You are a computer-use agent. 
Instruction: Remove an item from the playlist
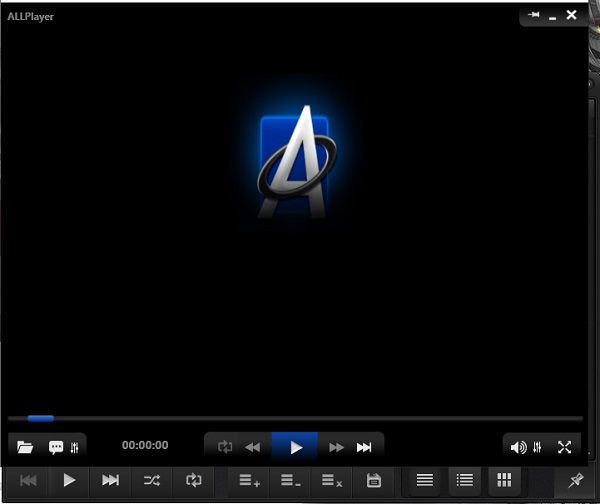(291, 480)
